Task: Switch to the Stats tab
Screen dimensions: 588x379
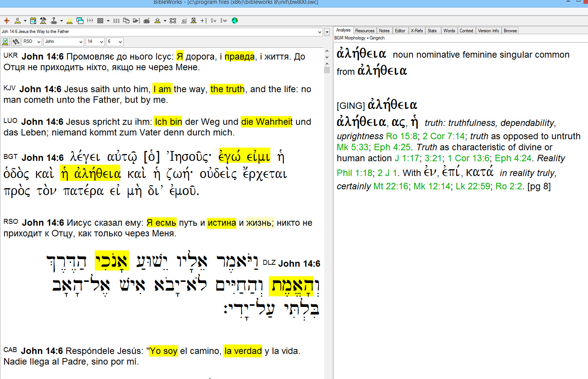Action: (432, 31)
